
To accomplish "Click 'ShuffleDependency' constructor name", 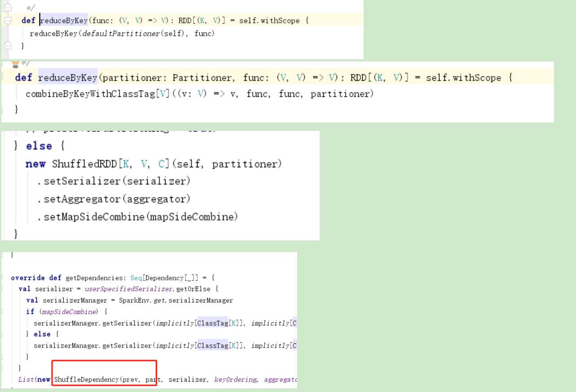I will click(86, 379).
